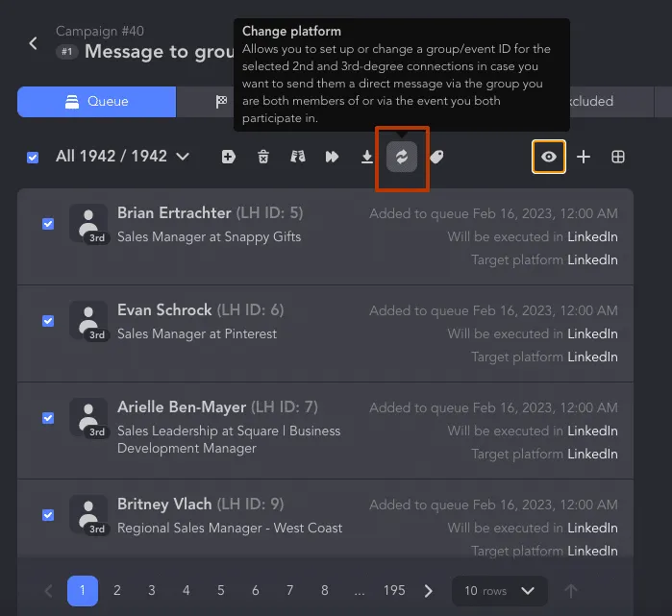Open Arielle Ben-Mayer's profile avatar

point(88,417)
